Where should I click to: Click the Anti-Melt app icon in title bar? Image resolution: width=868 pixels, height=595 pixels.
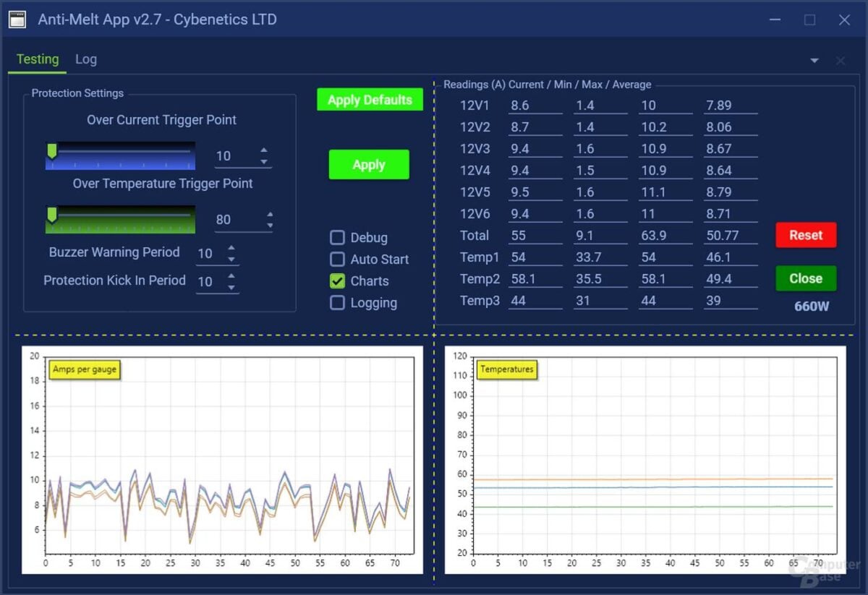(x=17, y=20)
